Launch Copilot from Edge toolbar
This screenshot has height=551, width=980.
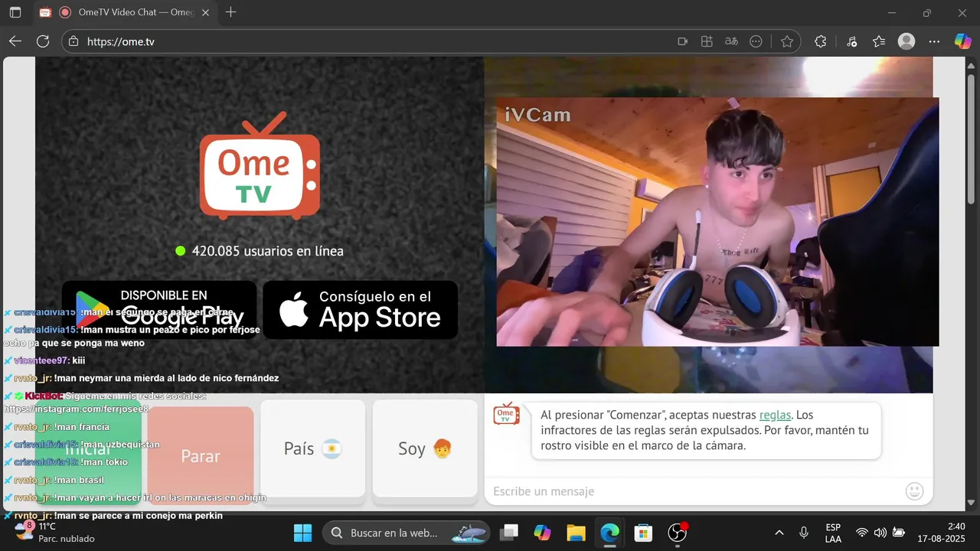[962, 41]
